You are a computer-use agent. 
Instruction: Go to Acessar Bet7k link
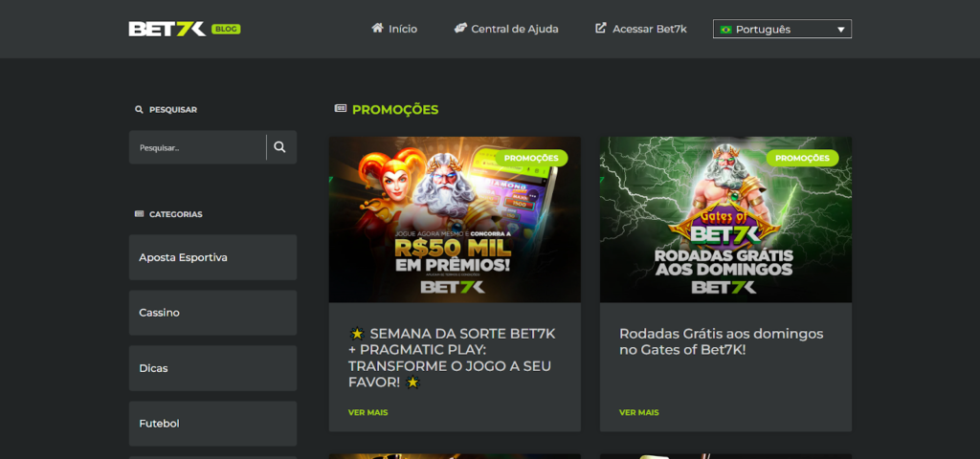650,29
